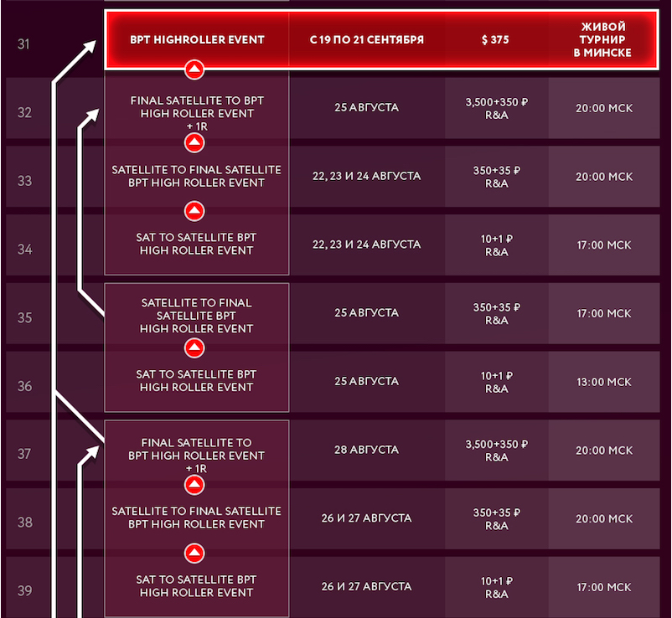Image resolution: width=672 pixels, height=618 pixels.
Task: Click row number 38
Action: pyautogui.click(x=25, y=522)
